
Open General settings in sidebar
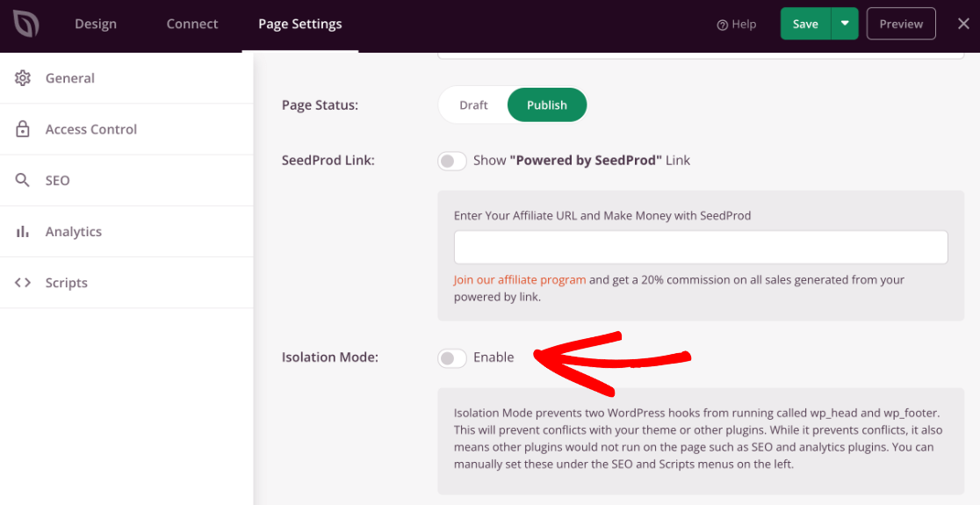coord(126,78)
